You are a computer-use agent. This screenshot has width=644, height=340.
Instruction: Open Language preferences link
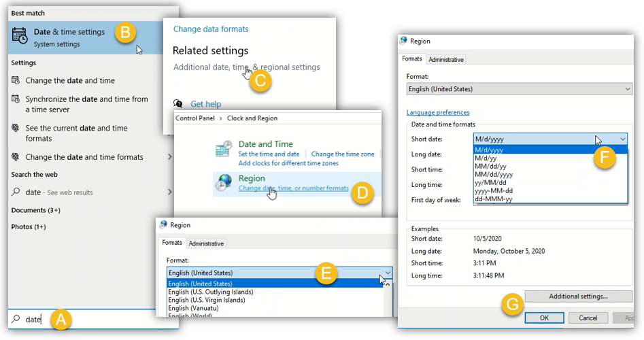[438, 112]
